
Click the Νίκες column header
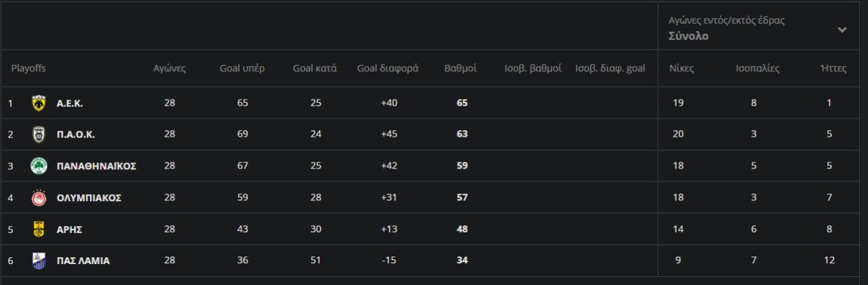(x=682, y=68)
